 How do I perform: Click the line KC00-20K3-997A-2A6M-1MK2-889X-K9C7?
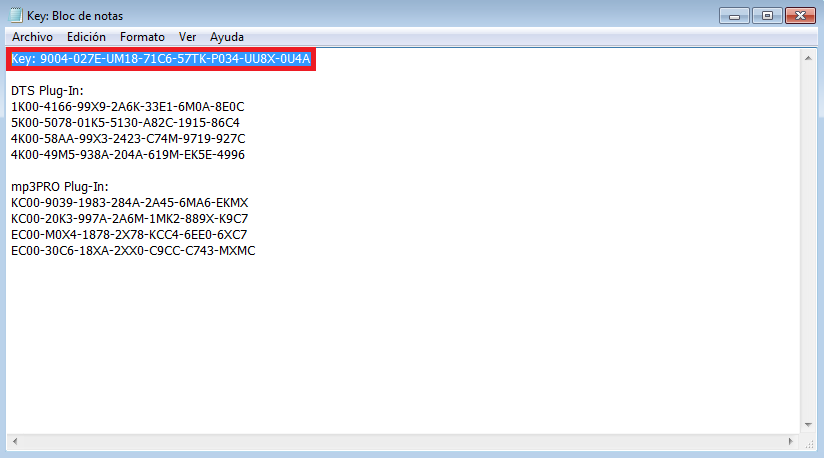click(130, 218)
